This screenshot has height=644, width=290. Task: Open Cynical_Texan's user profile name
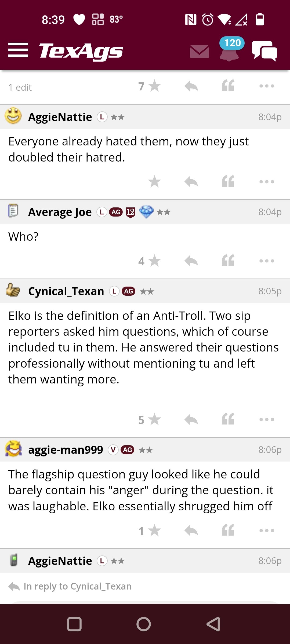tap(66, 291)
